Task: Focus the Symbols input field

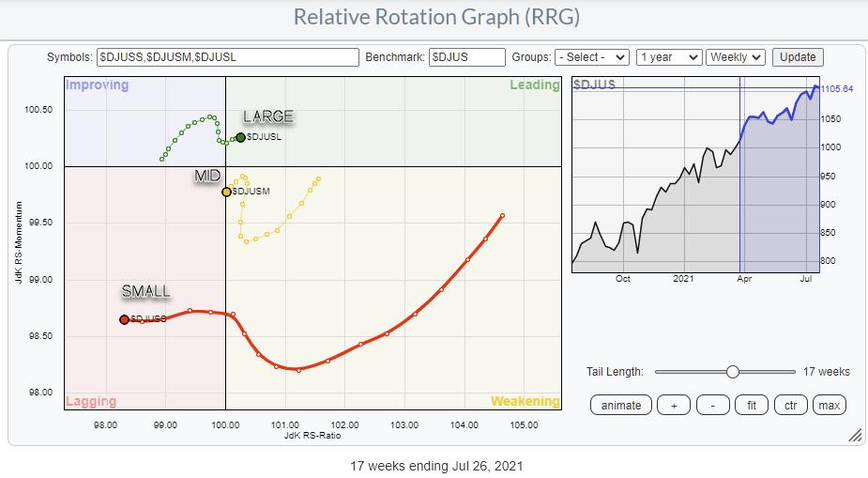Action: [x=228, y=57]
